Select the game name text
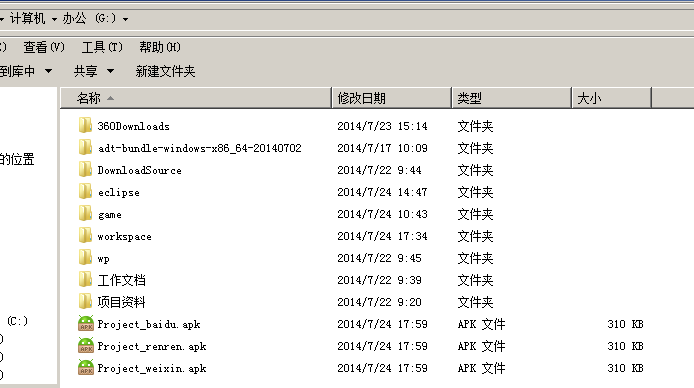 [x=109, y=215]
